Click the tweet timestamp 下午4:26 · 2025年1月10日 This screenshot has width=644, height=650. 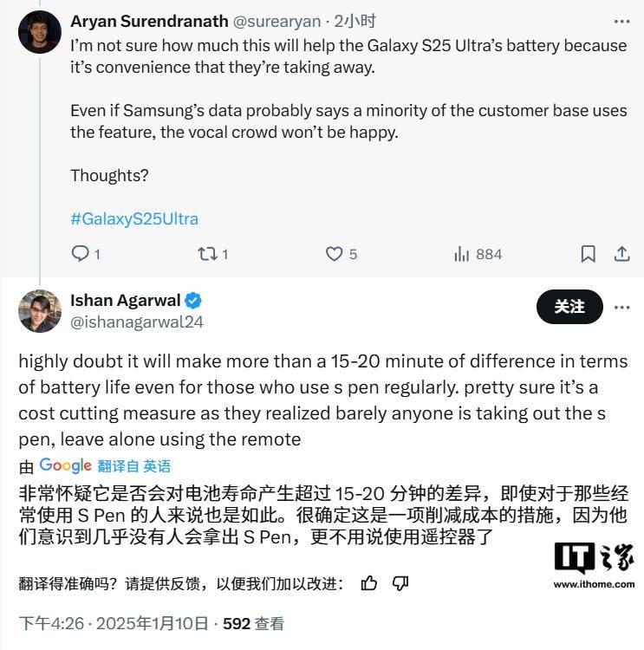[114, 623]
